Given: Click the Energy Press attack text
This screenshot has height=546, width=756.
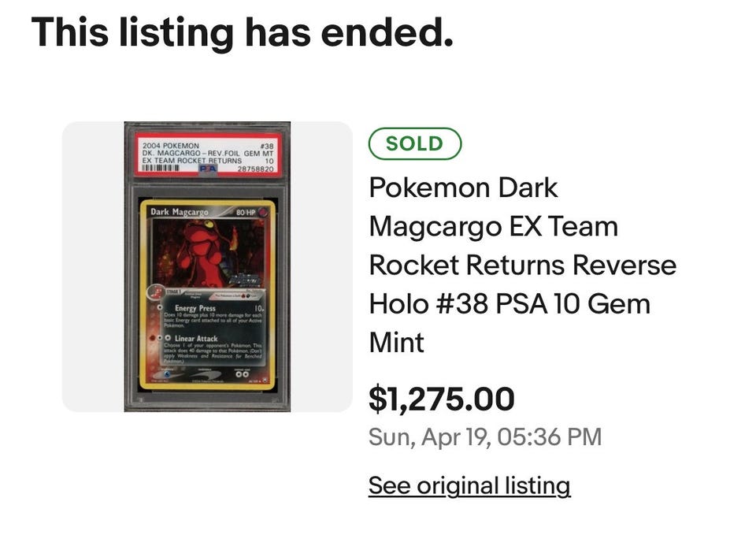Looking at the screenshot, I should [195, 308].
